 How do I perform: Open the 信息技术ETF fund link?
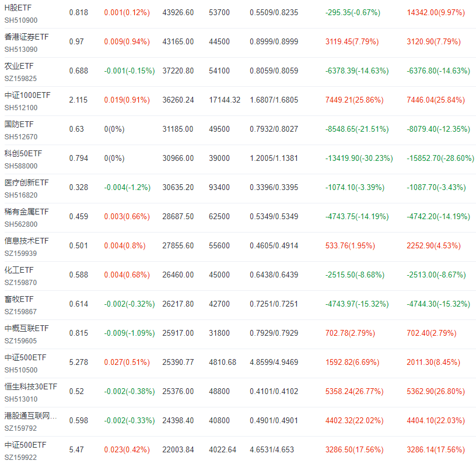(26, 241)
